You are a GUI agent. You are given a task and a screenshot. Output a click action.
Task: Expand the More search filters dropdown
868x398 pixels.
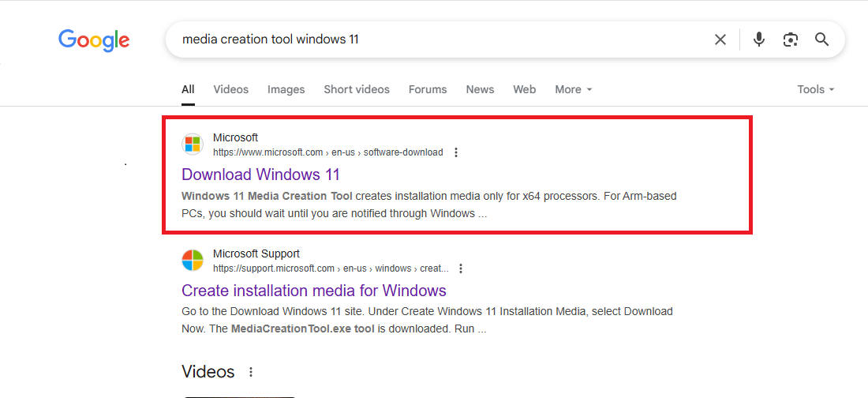click(x=574, y=89)
